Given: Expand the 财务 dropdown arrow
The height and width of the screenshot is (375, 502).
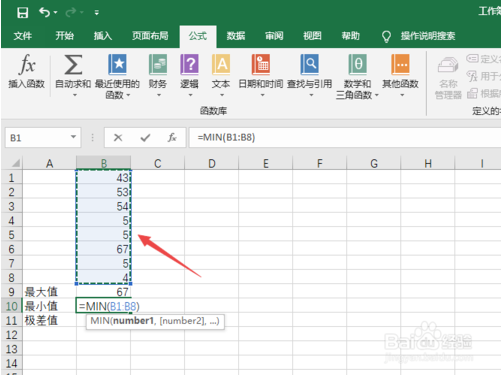Looking at the screenshot, I should coord(159,95).
